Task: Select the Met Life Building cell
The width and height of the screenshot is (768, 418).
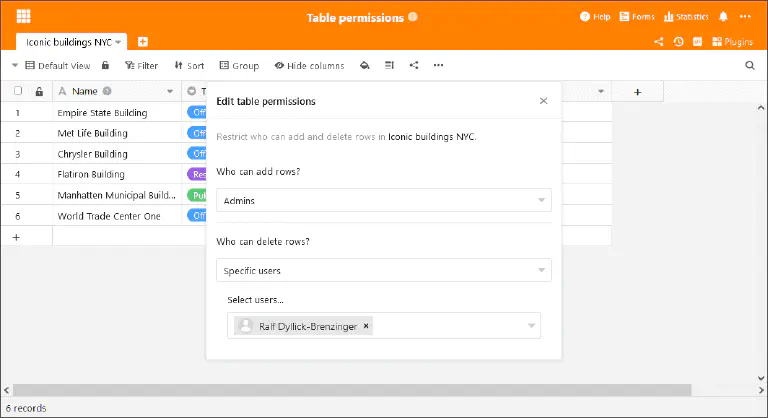Action: tap(117, 133)
